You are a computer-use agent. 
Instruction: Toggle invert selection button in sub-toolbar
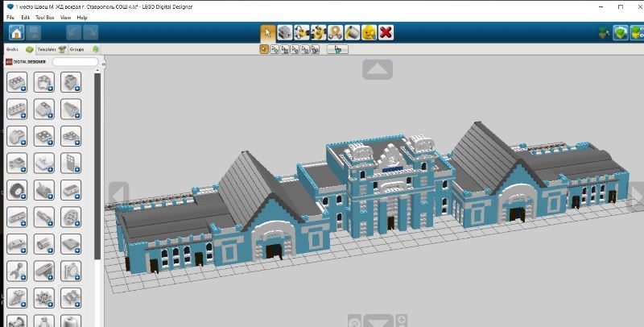337,49
